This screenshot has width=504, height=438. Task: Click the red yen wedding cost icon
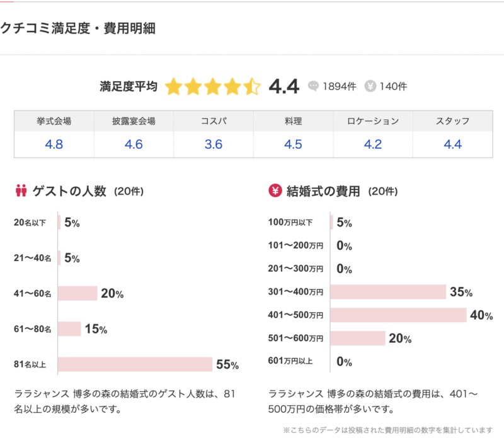pos(275,191)
